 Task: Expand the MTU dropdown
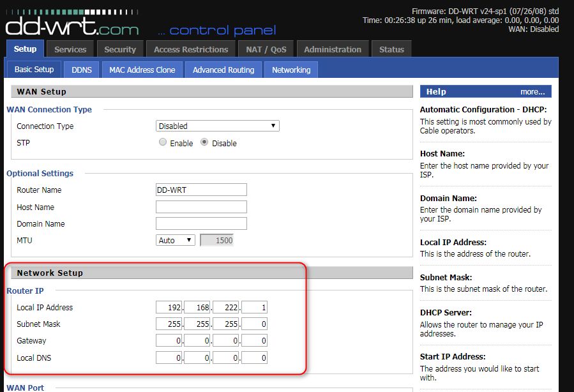[x=175, y=240]
